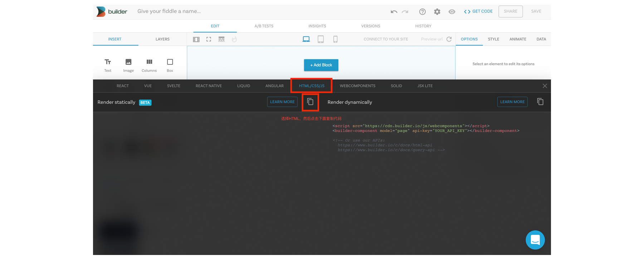Screen dimensions: 644x260
Task: Click the builder-component code line
Action: (426, 131)
